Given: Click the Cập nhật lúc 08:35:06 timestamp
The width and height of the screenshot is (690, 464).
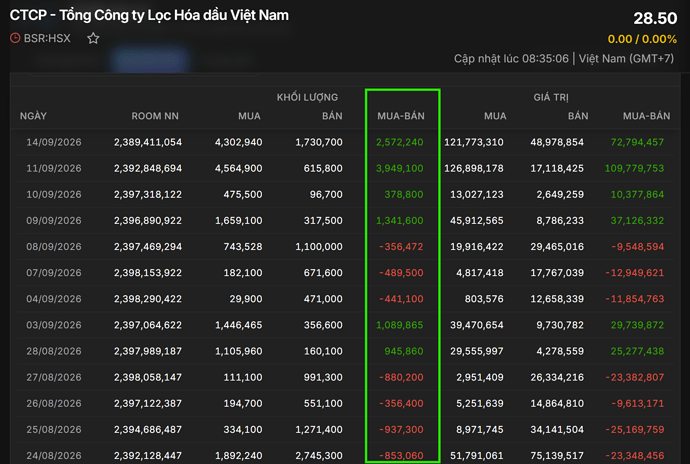Looking at the screenshot, I should pyautogui.click(x=511, y=59).
